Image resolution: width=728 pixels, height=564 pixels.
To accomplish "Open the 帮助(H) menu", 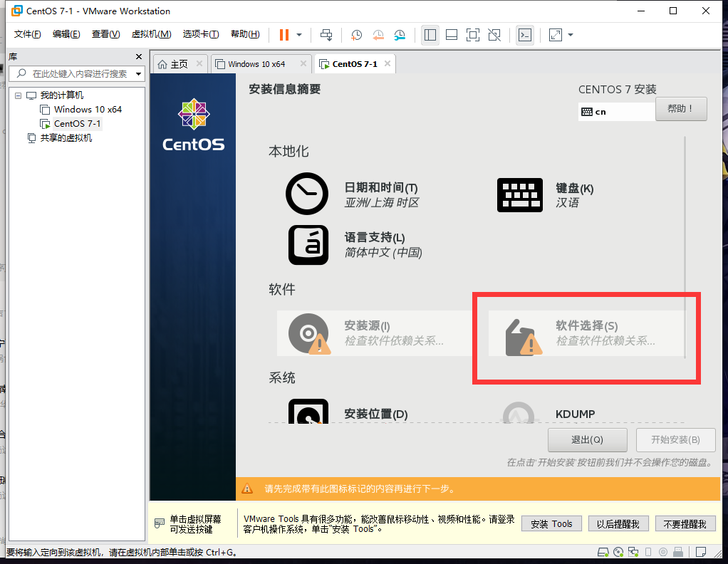I will click(245, 34).
